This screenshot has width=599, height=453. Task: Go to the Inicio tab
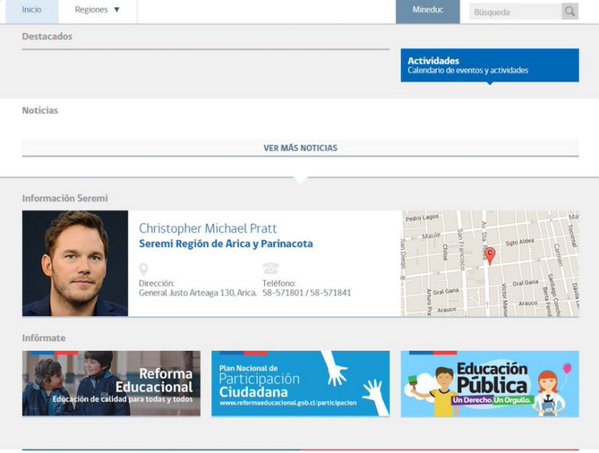click(32, 10)
